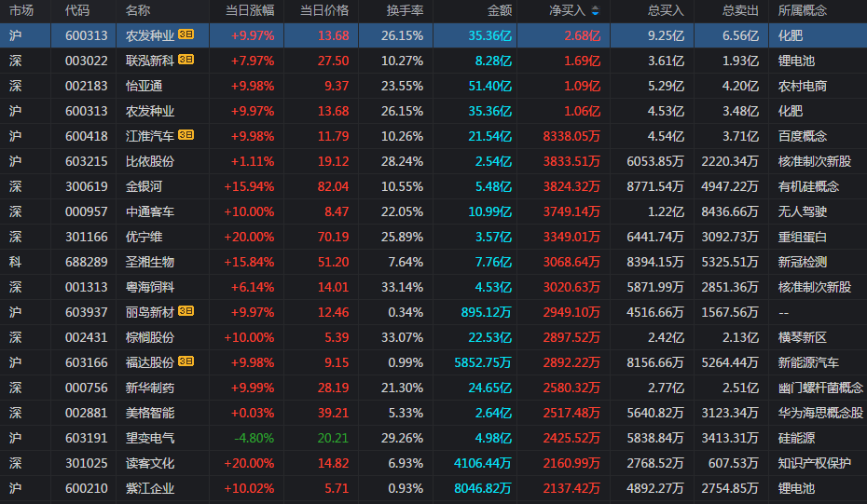The image size is (867, 504).
Task: Select stock name 联泓新科
Action: pyautogui.click(x=150, y=61)
